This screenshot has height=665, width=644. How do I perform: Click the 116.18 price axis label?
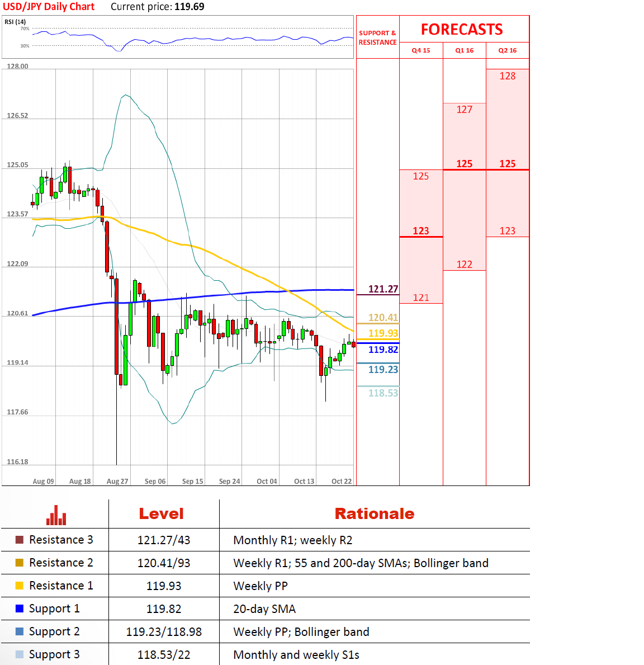tap(17, 461)
